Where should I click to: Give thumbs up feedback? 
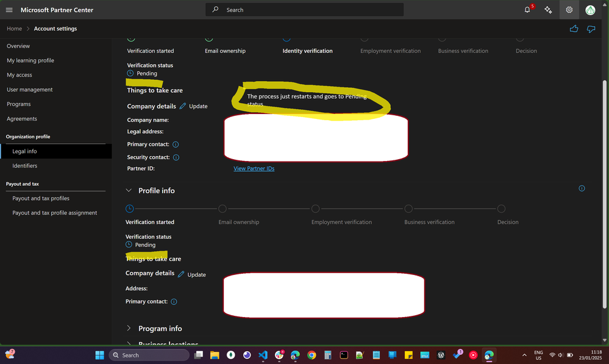point(574,29)
